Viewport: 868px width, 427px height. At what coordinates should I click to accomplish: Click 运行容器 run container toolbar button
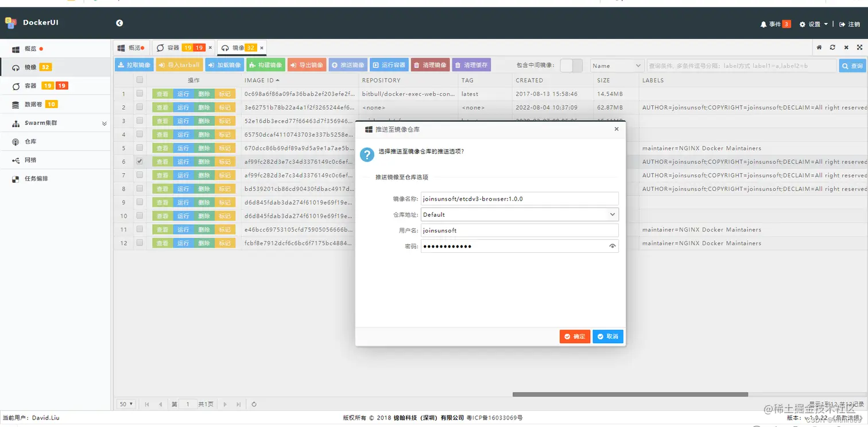click(389, 65)
